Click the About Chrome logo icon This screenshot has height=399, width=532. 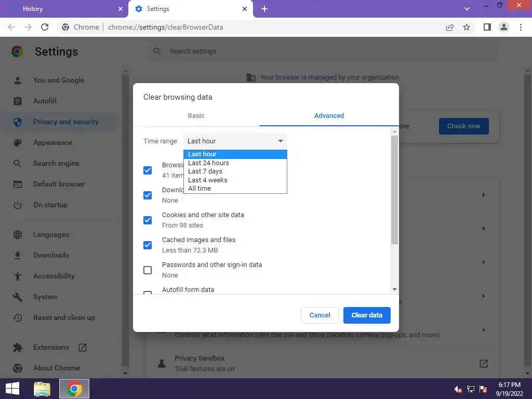click(17, 368)
